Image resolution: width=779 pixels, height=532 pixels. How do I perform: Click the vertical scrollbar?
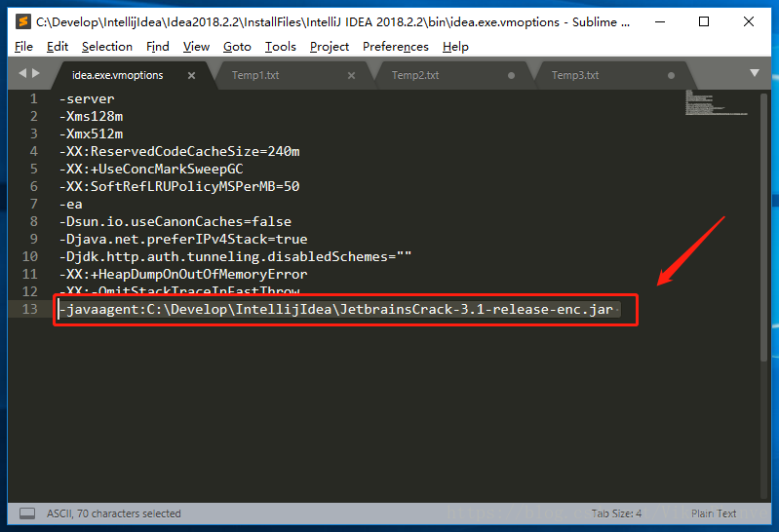(x=764, y=226)
